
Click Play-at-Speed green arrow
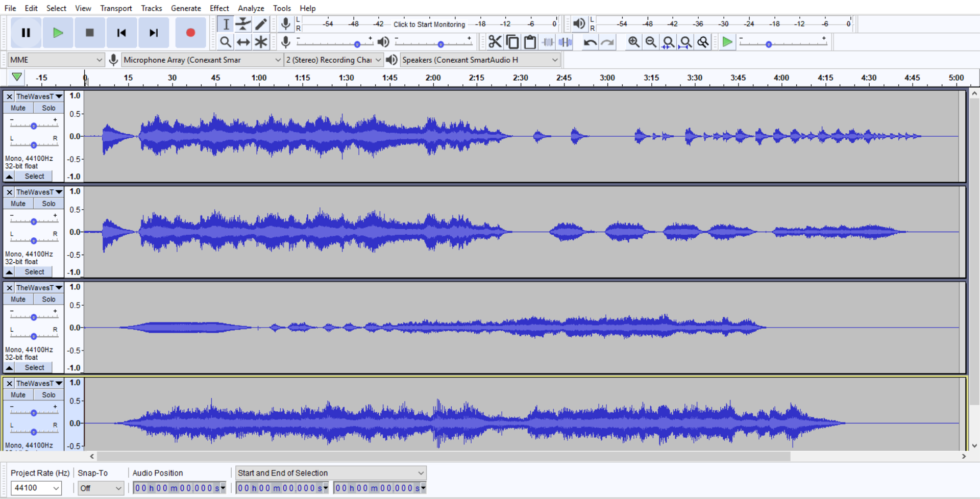727,42
